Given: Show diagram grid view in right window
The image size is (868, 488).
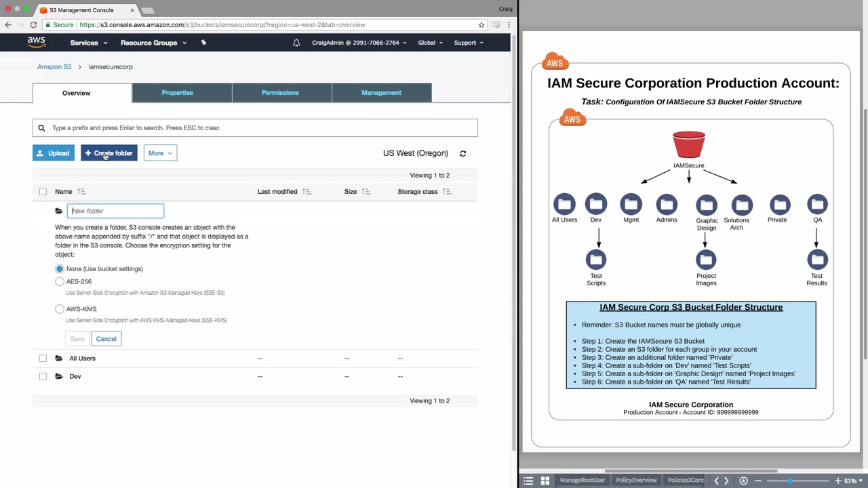Looking at the screenshot, I should (545, 481).
